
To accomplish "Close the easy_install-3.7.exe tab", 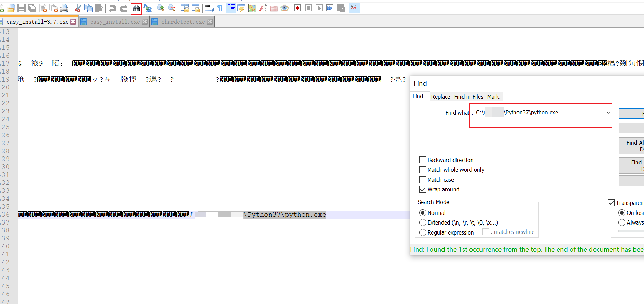I will (73, 21).
